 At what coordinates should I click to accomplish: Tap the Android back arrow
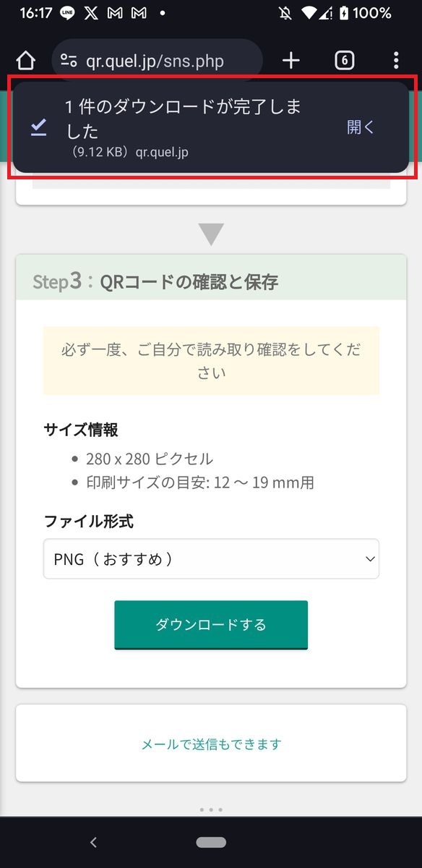click(92, 842)
